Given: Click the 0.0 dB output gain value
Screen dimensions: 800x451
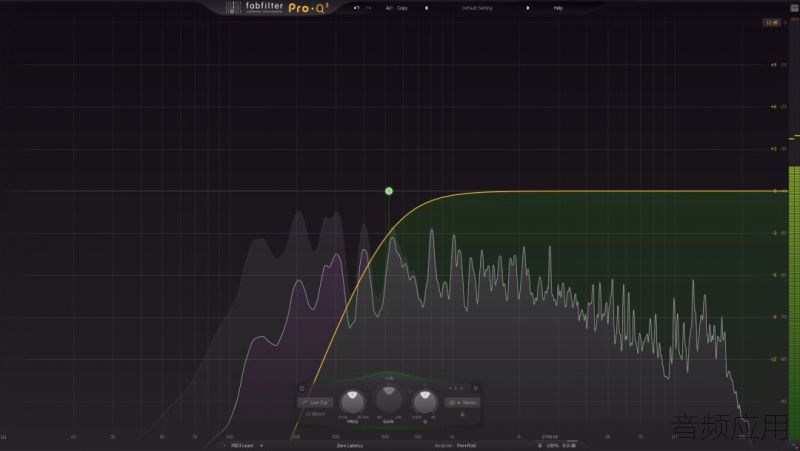Looking at the screenshot, I should [x=569, y=445].
